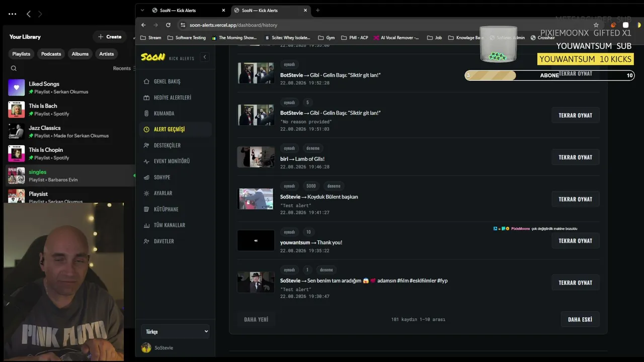Open thumbnail of Koyduk Bülent başkan alert
Viewport: 644px width, 362px height.
(x=256, y=199)
